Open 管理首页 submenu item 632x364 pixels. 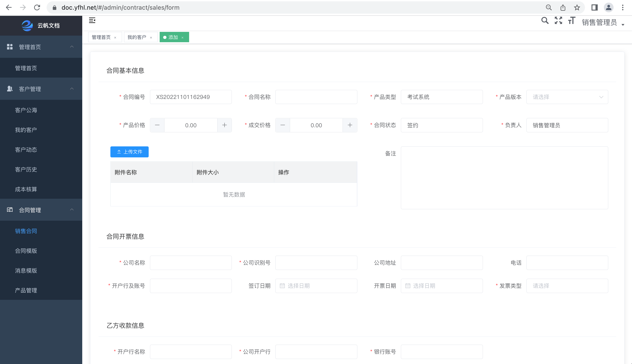[x=41, y=68]
